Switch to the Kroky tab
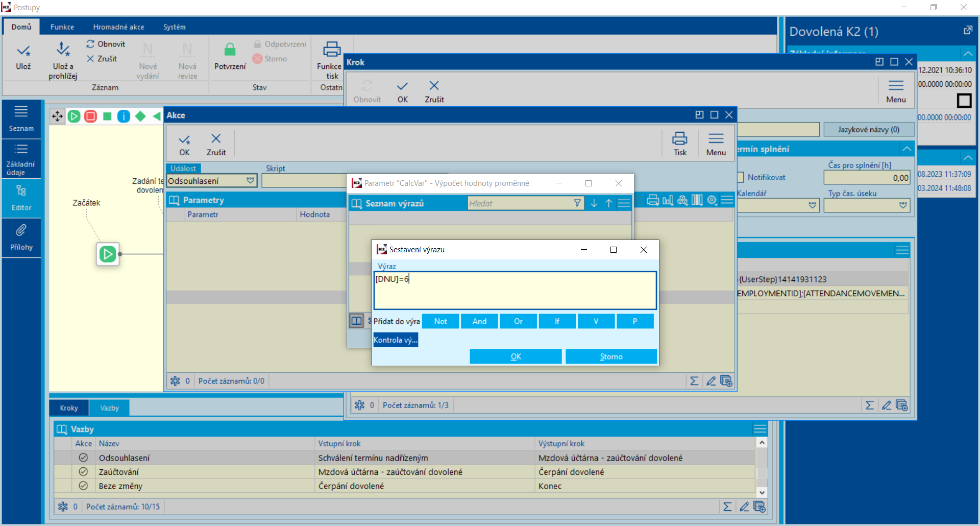This screenshot has width=980, height=526. point(69,408)
